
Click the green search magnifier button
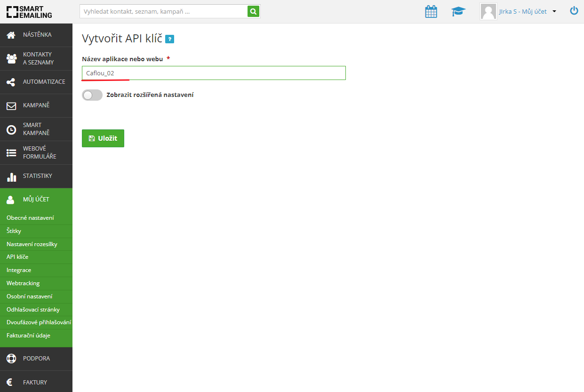(x=254, y=12)
